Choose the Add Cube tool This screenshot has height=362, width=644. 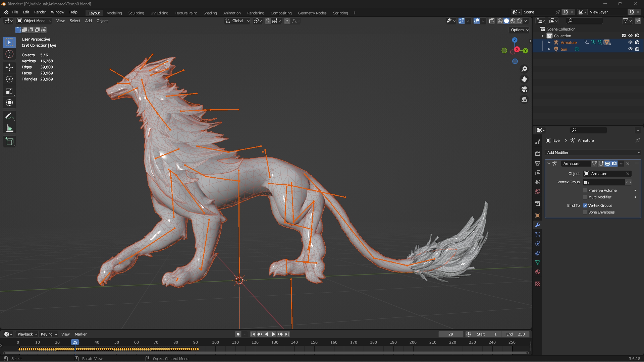tap(9, 141)
